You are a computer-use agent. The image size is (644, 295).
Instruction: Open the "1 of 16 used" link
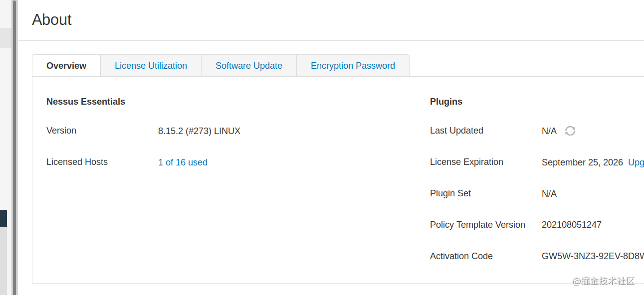[183, 162]
